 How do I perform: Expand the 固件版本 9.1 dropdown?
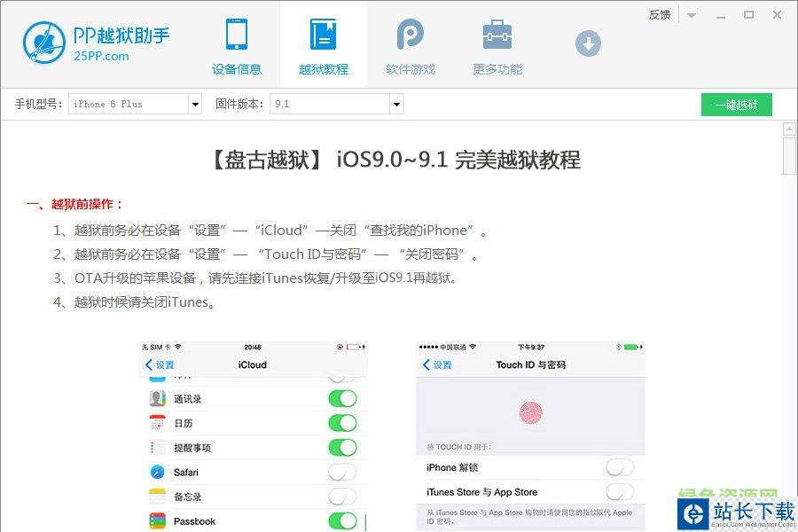[x=396, y=105]
